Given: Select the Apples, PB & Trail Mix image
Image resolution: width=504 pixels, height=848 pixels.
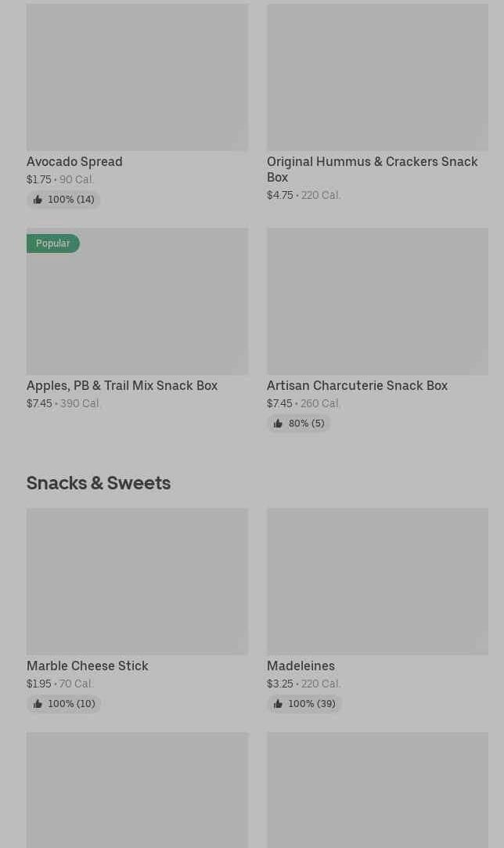Looking at the screenshot, I should coord(137,301).
